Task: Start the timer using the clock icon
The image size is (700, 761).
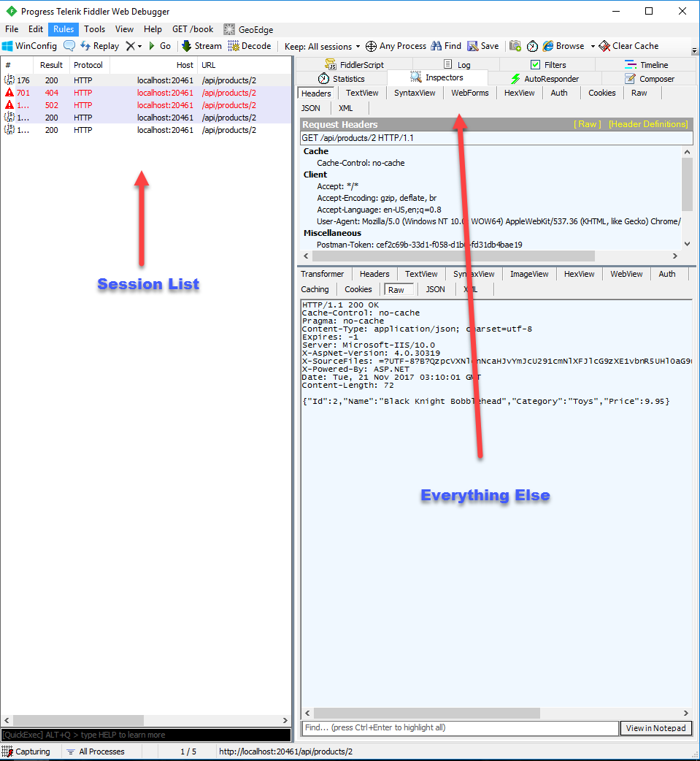Action: [532, 45]
